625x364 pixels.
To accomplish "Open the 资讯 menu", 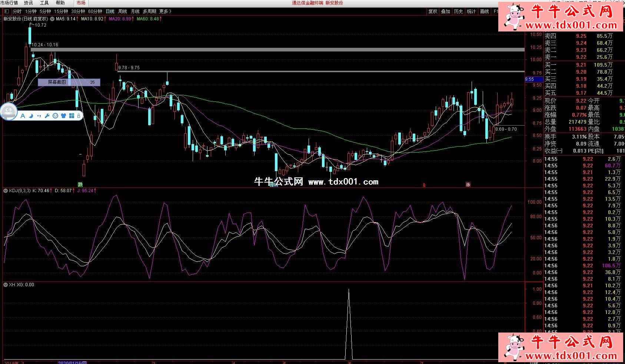I will (x=29, y=3).
